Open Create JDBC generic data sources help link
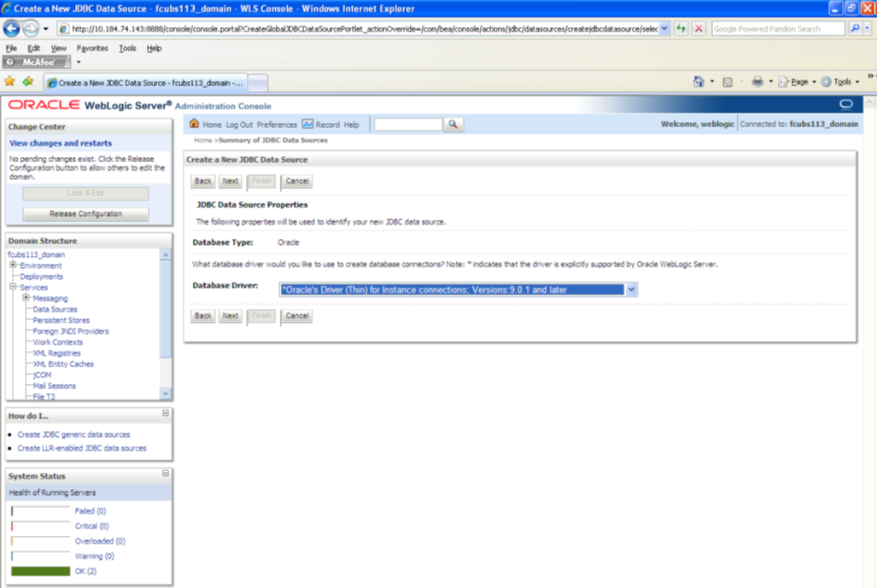 73,434
